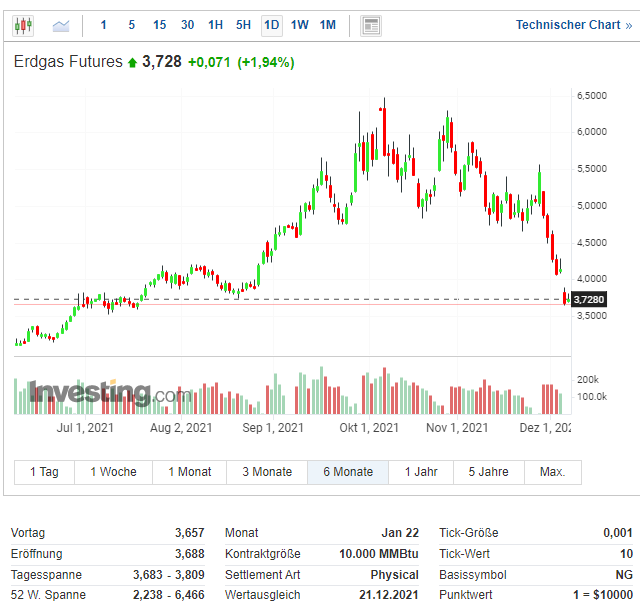Viewport: 642px width, 605px height.
Task: Select the candlestick chart type icon
Action: [23, 25]
